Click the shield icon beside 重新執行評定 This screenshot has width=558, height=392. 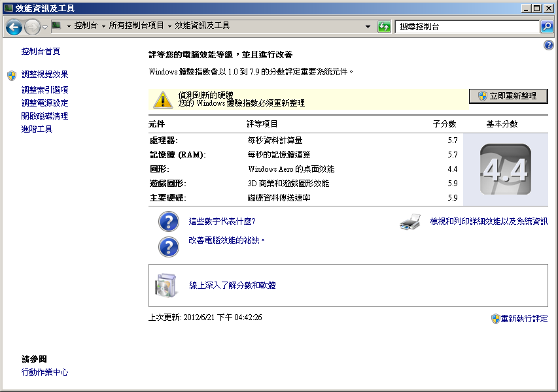coord(495,319)
